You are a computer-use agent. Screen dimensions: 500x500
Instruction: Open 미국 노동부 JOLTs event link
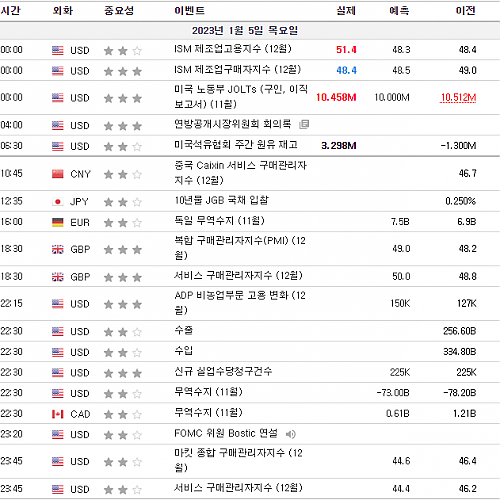pyautogui.click(x=241, y=97)
